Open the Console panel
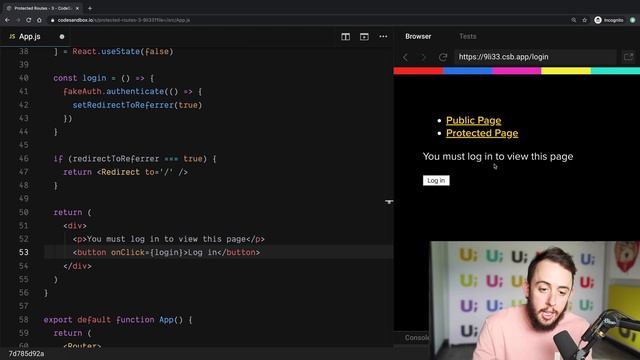The height and width of the screenshot is (360, 640). coord(417,338)
